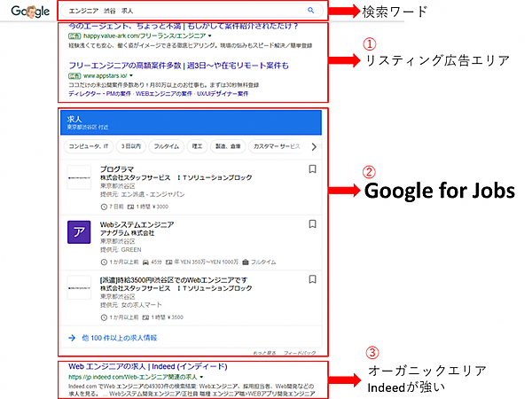Image resolution: width=532 pixels, height=399 pixels.
Task: Select the 理工 filter chip
Action: (x=197, y=146)
